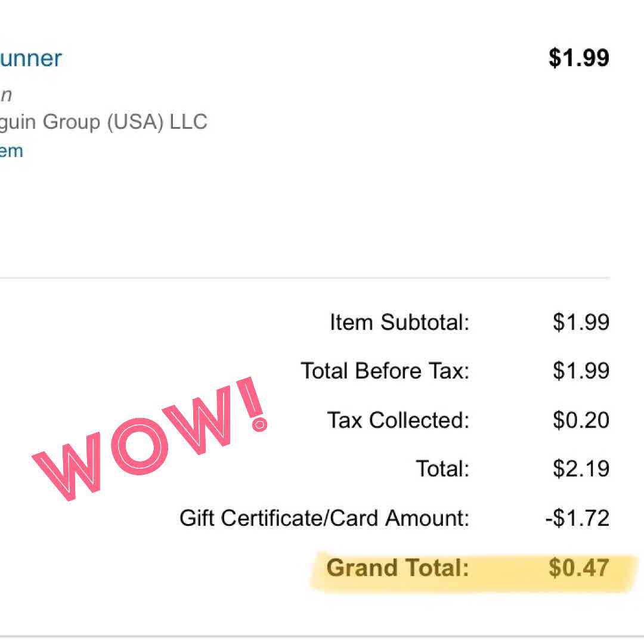This screenshot has width=644, height=644.
Task: Select the -$1.72 gift card amount
Action: point(577,518)
